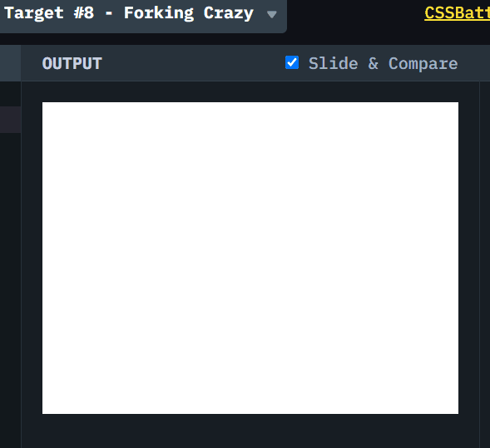Click the 'Target #8' text in the title
The width and height of the screenshot is (490, 448).
coord(49,13)
